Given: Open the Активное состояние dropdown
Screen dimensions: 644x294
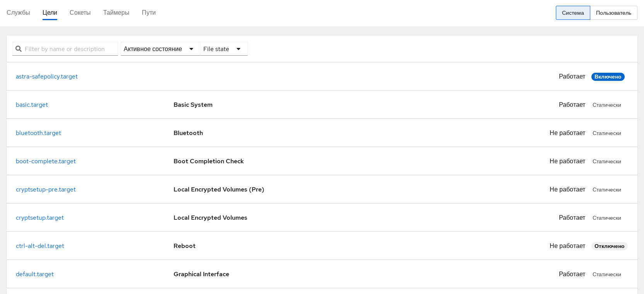Looking at the screenshot, I should (x=158, y=49).
